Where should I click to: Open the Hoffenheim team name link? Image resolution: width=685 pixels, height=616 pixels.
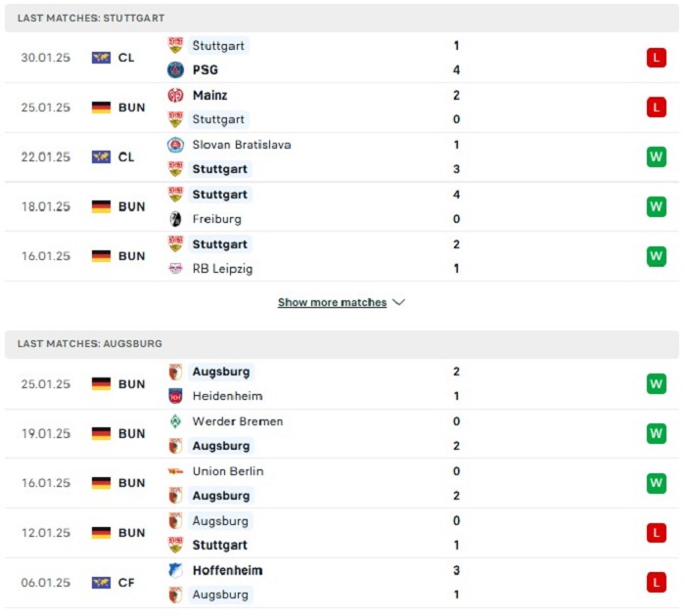[228, 570]
